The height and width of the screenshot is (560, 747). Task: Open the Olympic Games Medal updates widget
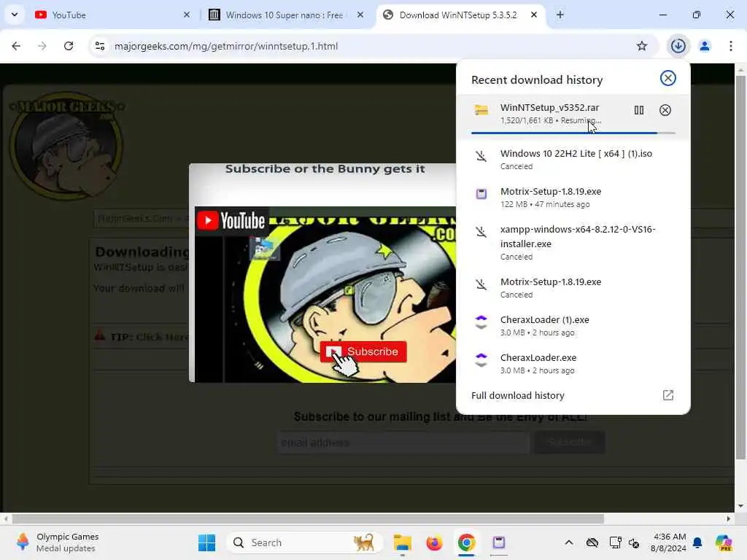coord(57,542)
